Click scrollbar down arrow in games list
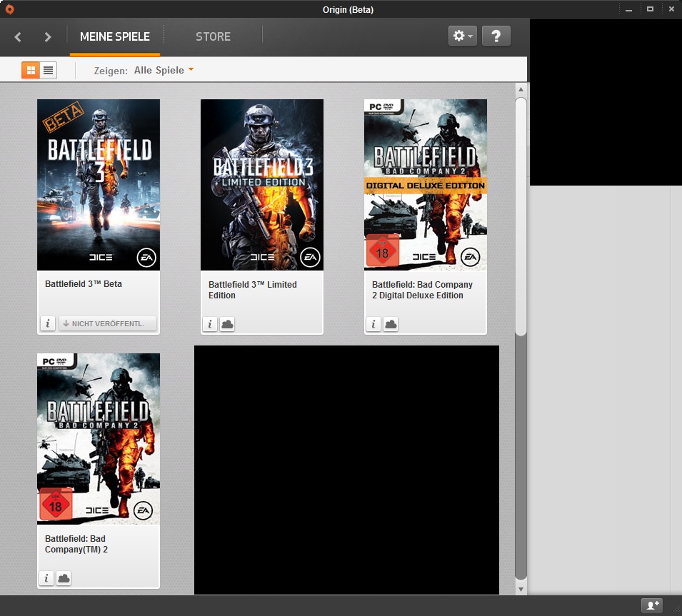The image size is (682, 616). [x=521, y=590]
